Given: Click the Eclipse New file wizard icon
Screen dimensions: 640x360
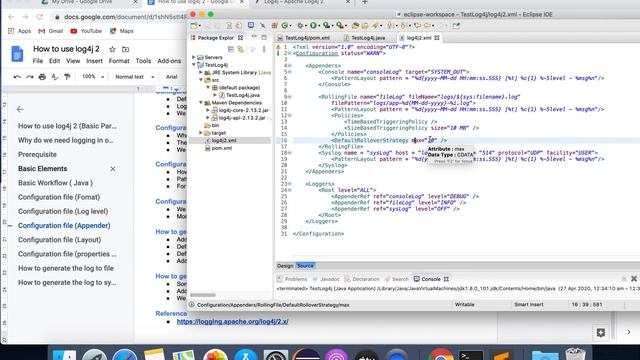Looking at the screenshot, I should click(193, 25).
